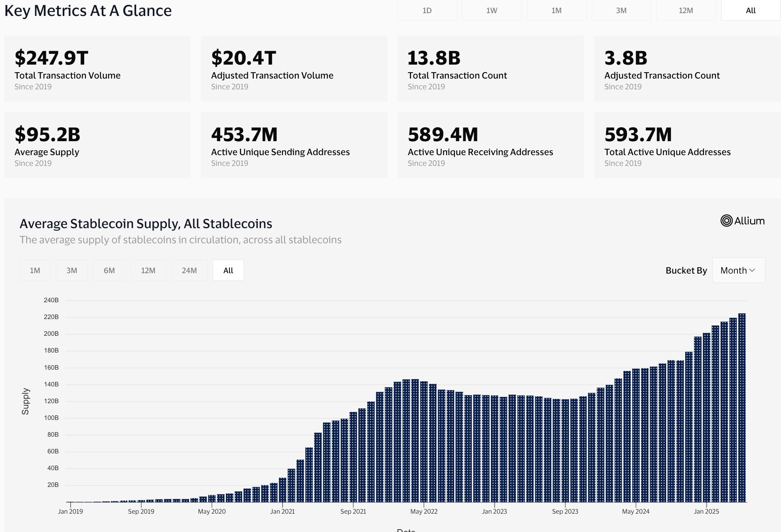Click the Allium logo icon
This screenshot has width=781, height=532.
726,221
